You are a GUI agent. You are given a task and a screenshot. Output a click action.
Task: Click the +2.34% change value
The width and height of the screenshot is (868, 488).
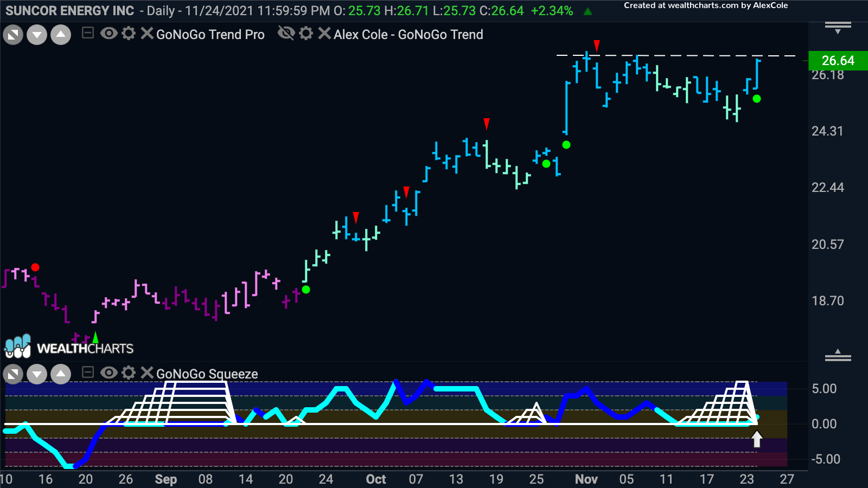pyautogui.click(x=552, y=11)
